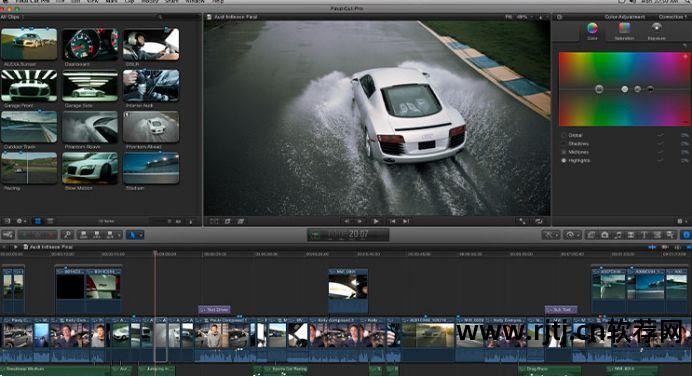Open the Themes browser

(670, 235)
